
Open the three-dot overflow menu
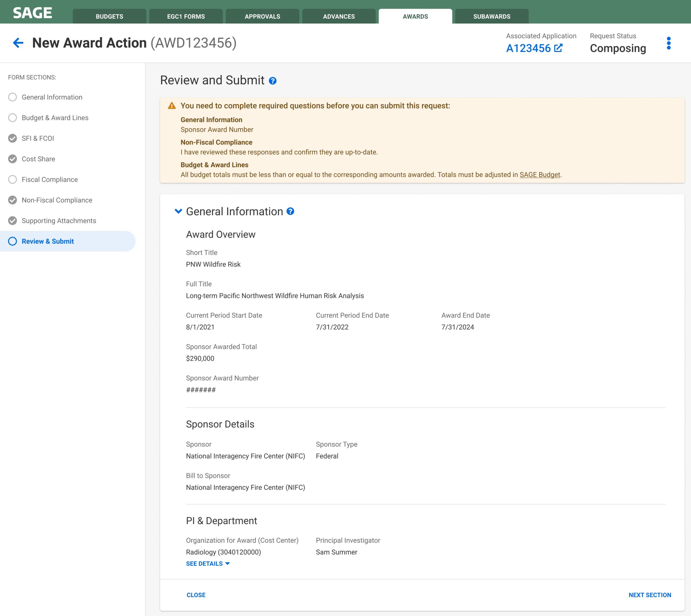click(668, 43)
